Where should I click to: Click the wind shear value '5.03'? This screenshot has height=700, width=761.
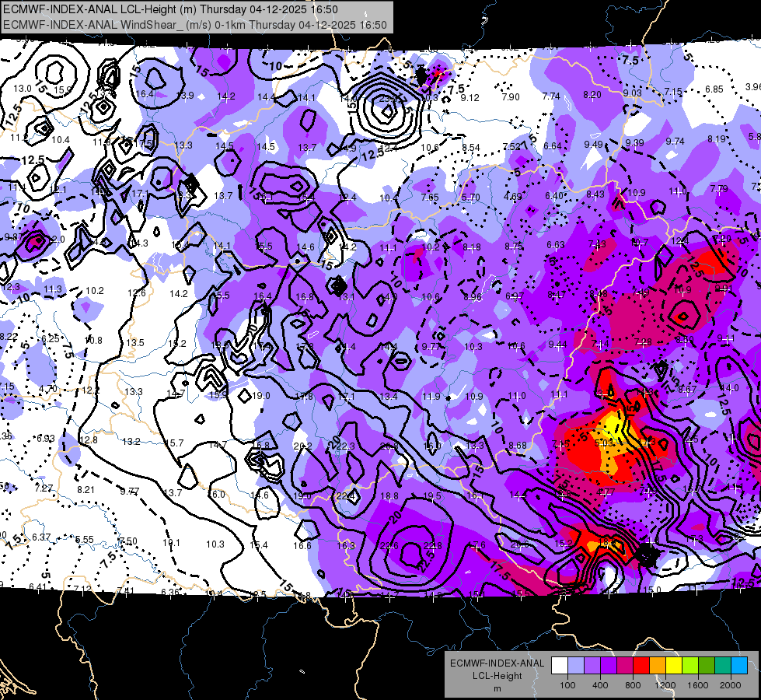tap(604, 443)
